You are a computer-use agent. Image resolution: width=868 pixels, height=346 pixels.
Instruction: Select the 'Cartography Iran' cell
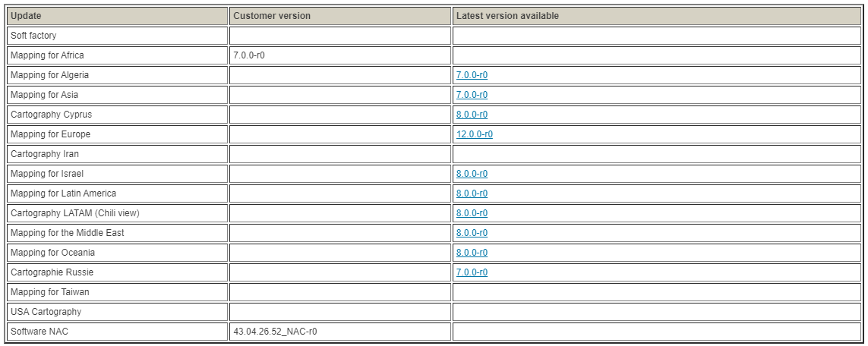pyautogui.click(x=118, y=154)
